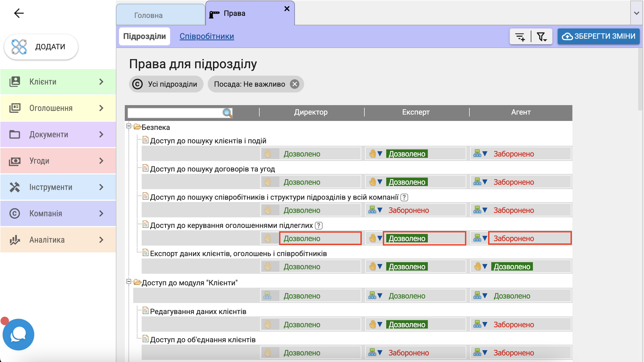Remove the Посада: Не важливо filter chip

coord(295,84)
